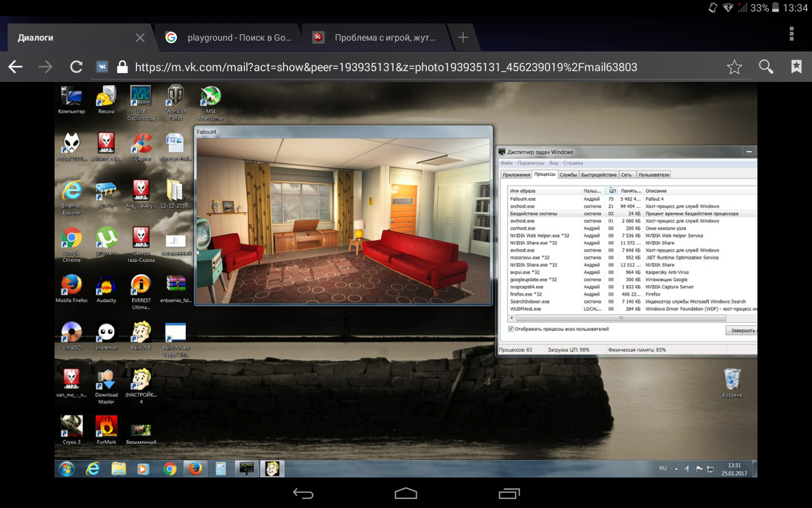Image resolution: width=812 pixels, height=508 pixels.
Task: Select the firefox.exe *32 process row
Action: click(x=632, y=294)
